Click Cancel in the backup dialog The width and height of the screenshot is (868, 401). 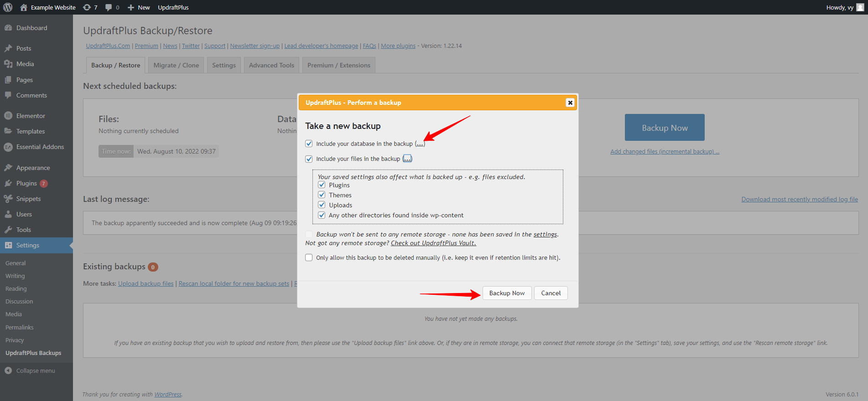[x=551, y=293]
